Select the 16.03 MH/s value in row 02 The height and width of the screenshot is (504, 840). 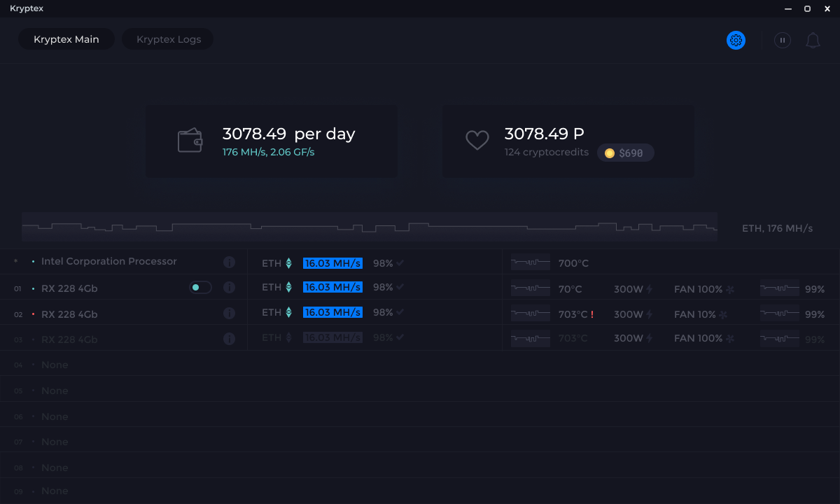tap(332, 312)
